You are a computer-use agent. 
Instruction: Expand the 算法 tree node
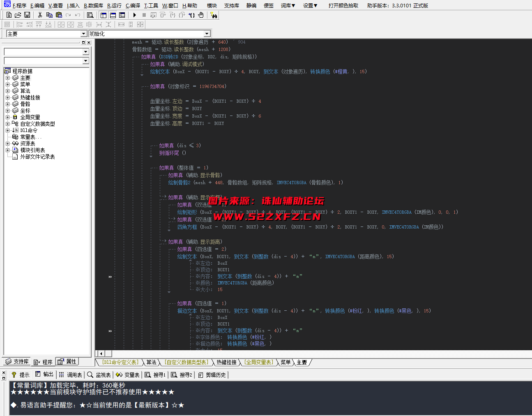(x=7, y=91)
